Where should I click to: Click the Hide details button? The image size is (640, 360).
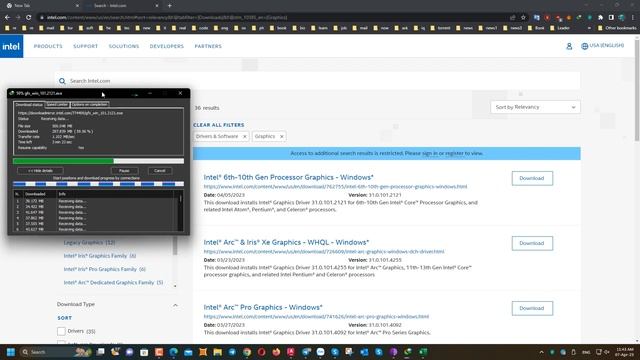pyautogui.click(x=40, y=171)
